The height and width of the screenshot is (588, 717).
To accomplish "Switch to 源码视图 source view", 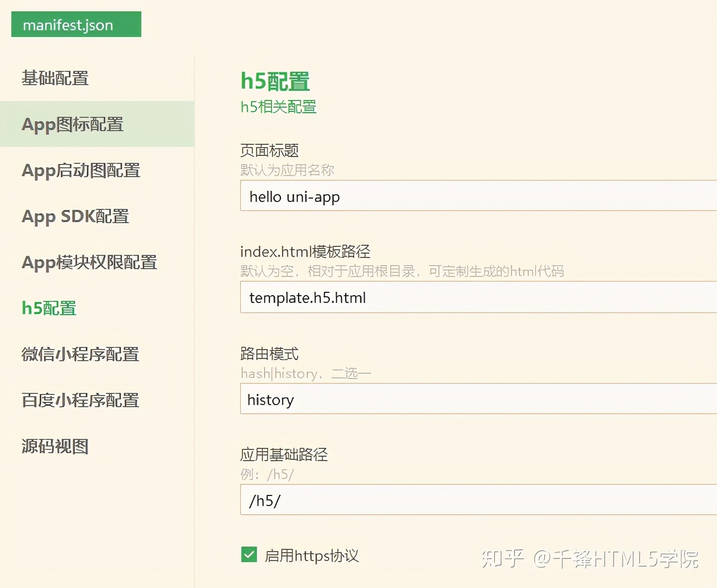I will [x=54, y=446].
